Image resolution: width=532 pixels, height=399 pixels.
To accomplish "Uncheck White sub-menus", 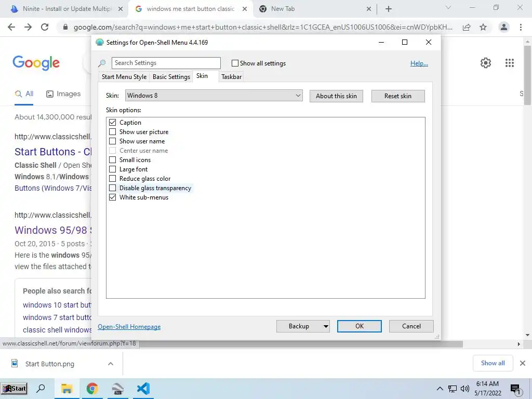I will (113, 197).
